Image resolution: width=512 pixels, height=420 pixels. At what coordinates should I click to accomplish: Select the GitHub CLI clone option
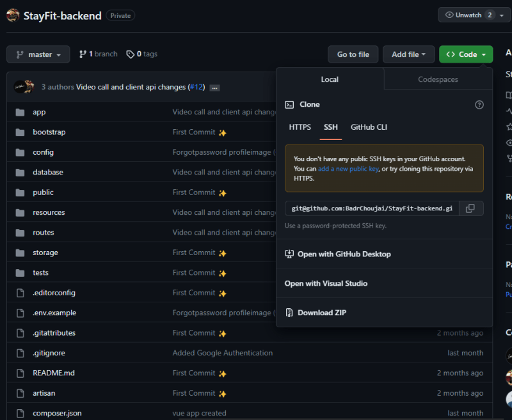(369, 127)
